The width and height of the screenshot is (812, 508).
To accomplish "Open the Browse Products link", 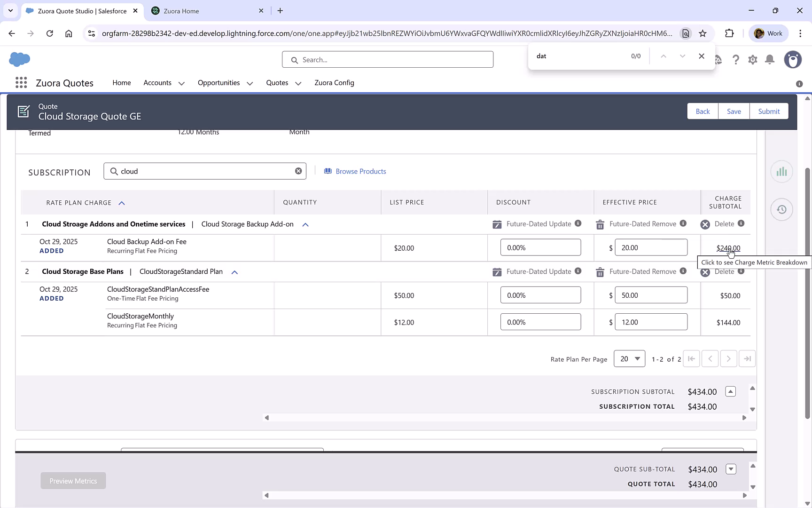I will [x=360, y=172].
